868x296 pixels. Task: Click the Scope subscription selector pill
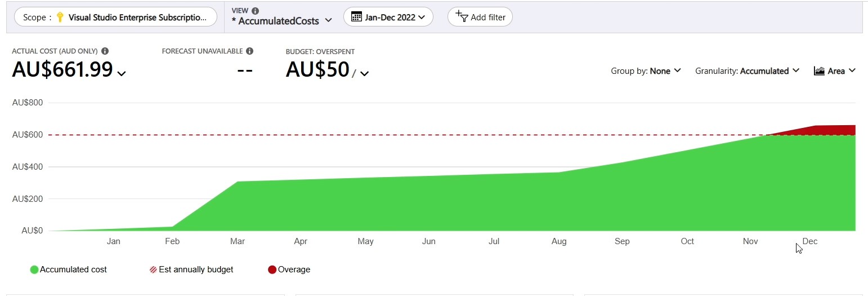[115, 17]
